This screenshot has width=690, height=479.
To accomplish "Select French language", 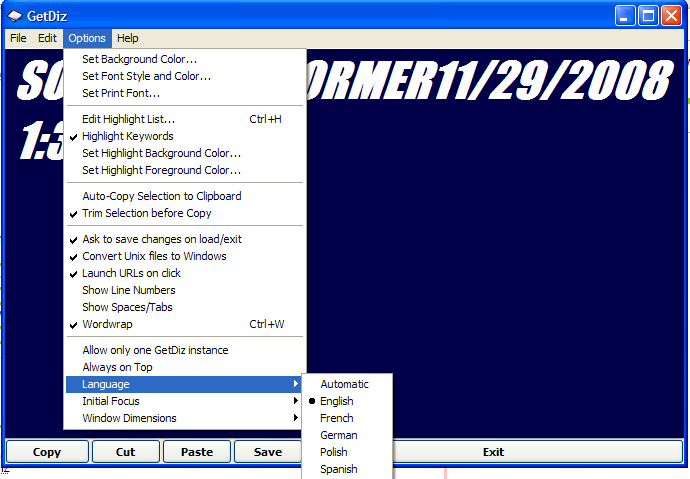I will 347,418.
